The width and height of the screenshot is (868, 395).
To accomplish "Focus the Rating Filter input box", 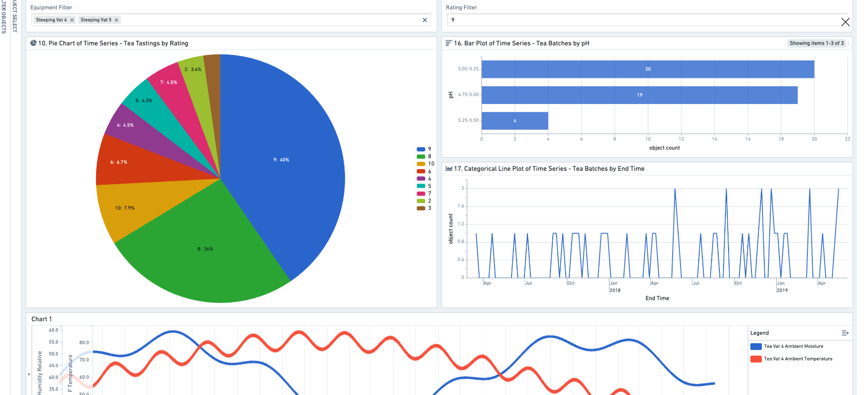I will pyautogui.click(x=642, y=20).
